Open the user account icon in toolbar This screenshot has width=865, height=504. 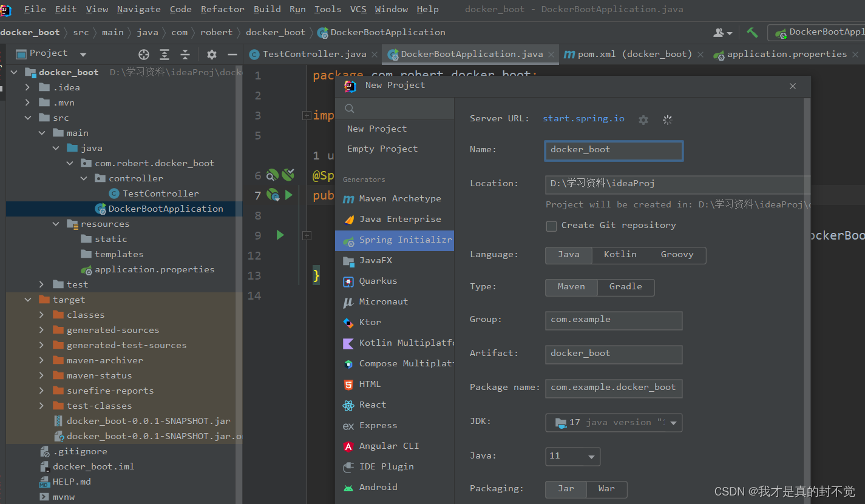(722, 33)
